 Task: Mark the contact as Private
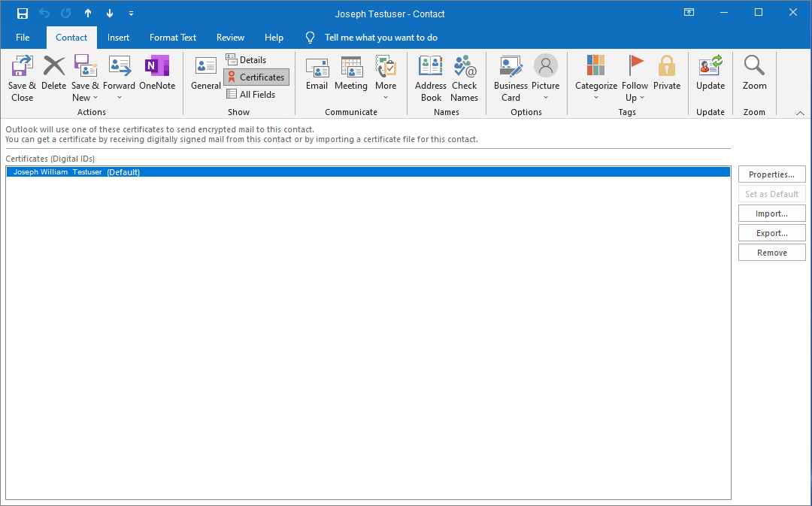click(667, 75)
